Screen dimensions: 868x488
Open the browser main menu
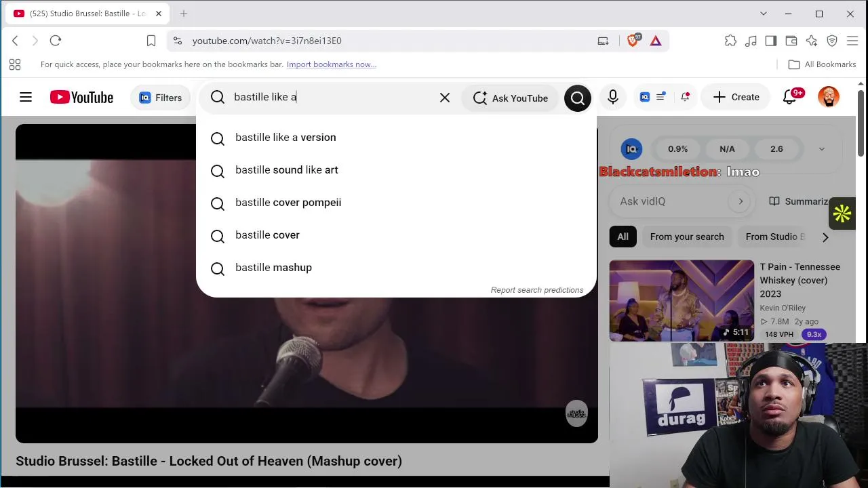coord(852,41)
